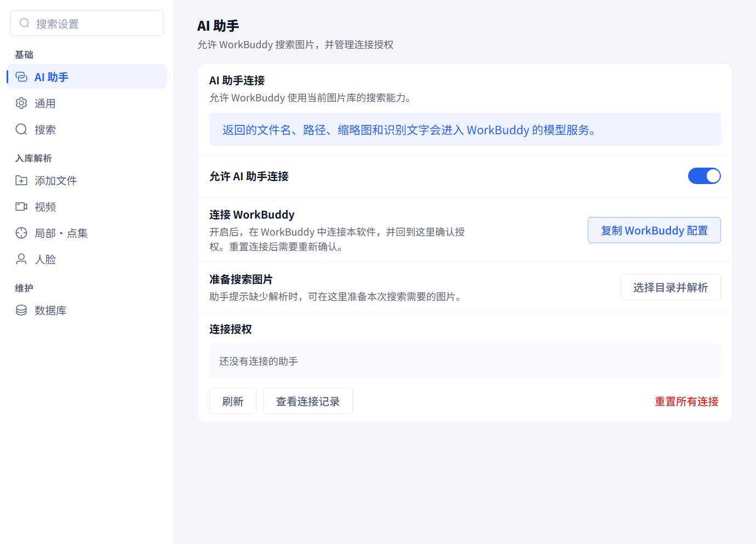Click the 允许 AI 助手连接 label
756x544 pixels.
(x=249, y=176)
